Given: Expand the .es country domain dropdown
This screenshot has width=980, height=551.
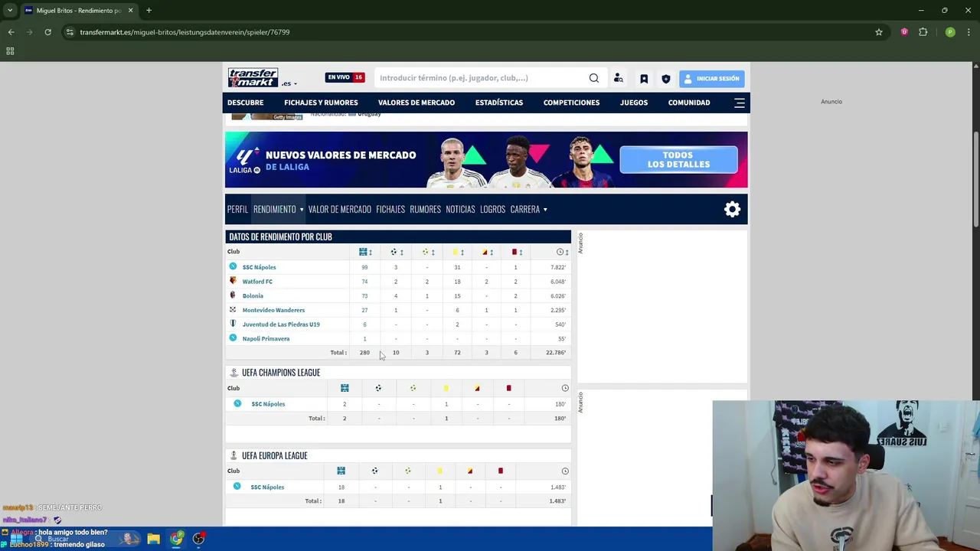Looking at the screenshot, I should point(289,83).
